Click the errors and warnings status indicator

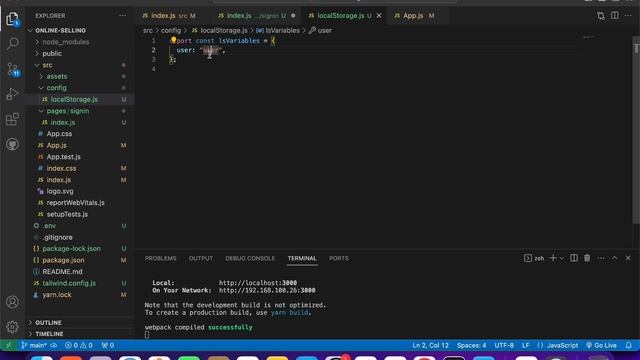pyautogui.click(x=79, y=345)
